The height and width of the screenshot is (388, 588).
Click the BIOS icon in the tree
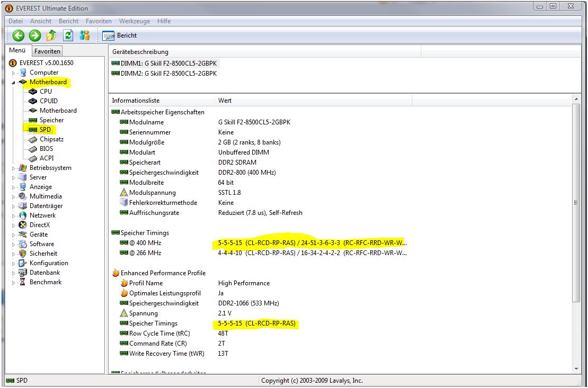(x=33, y=149)
